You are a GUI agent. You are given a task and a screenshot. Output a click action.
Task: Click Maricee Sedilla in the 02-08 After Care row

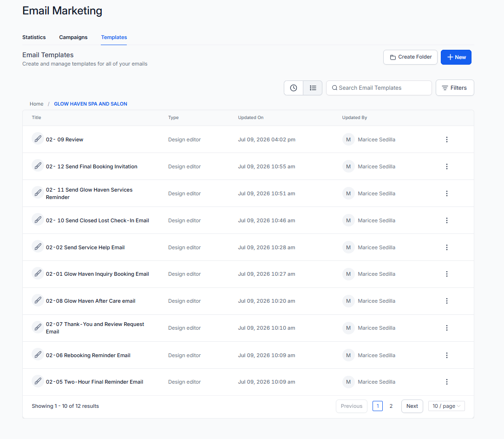376,301
